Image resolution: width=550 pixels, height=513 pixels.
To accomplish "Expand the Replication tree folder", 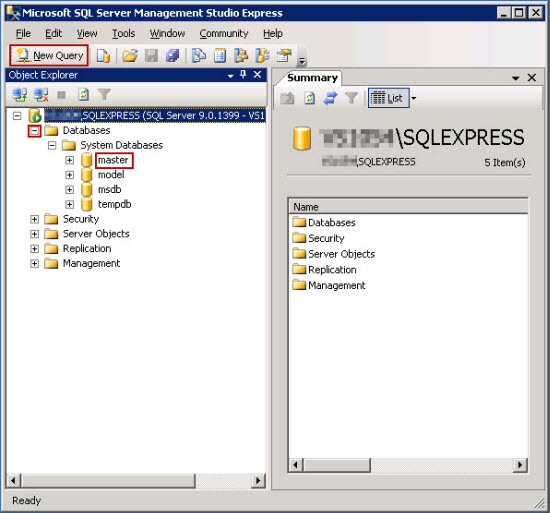I will click(x=34, y=249).
